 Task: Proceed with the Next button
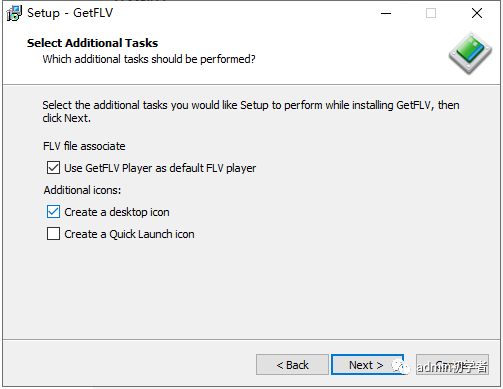[x=367, y=365]
